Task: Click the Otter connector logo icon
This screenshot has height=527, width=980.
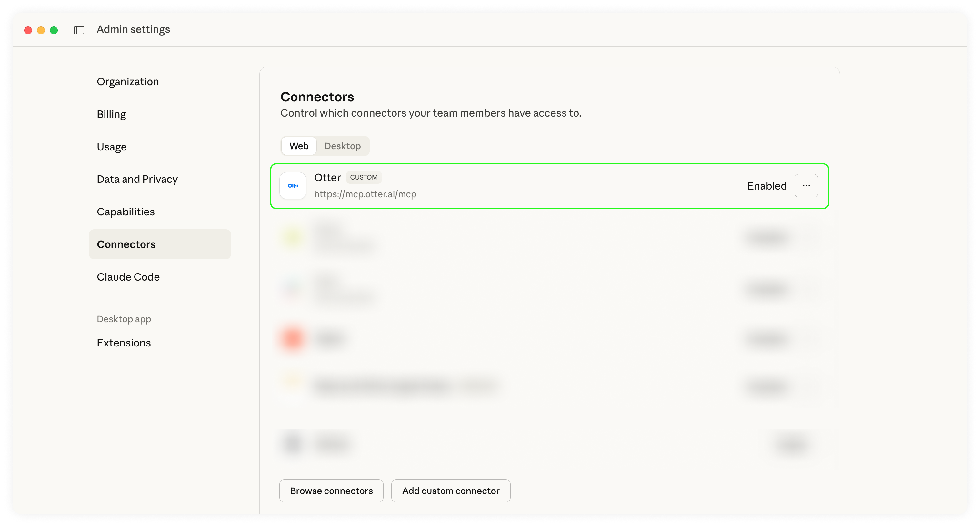Action: 293,186
